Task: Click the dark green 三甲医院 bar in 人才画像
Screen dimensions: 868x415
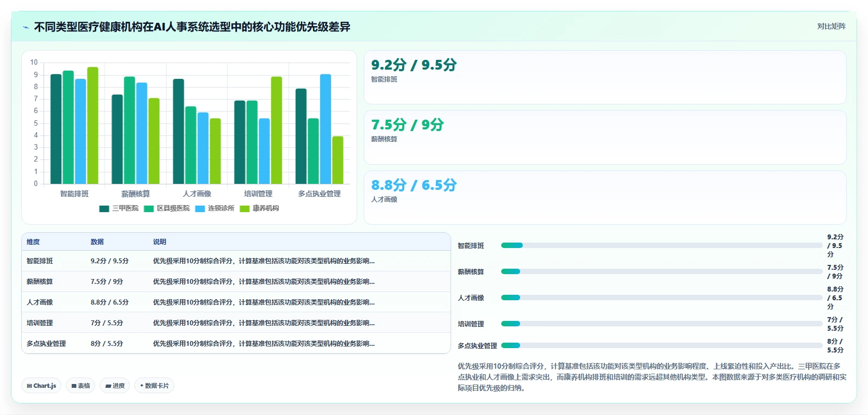Action: pos(178,131)
